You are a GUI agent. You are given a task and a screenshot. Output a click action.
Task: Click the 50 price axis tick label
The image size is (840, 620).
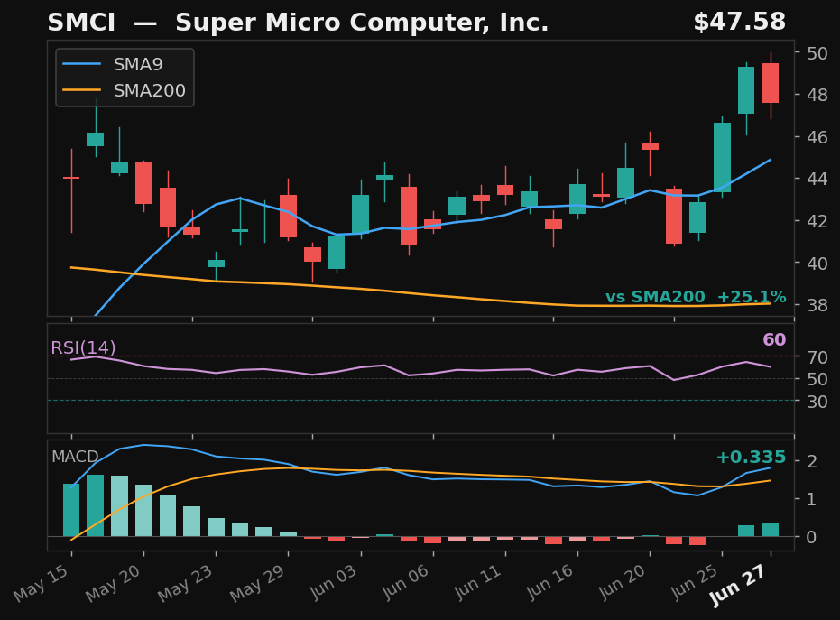click(x=817, y=53)
